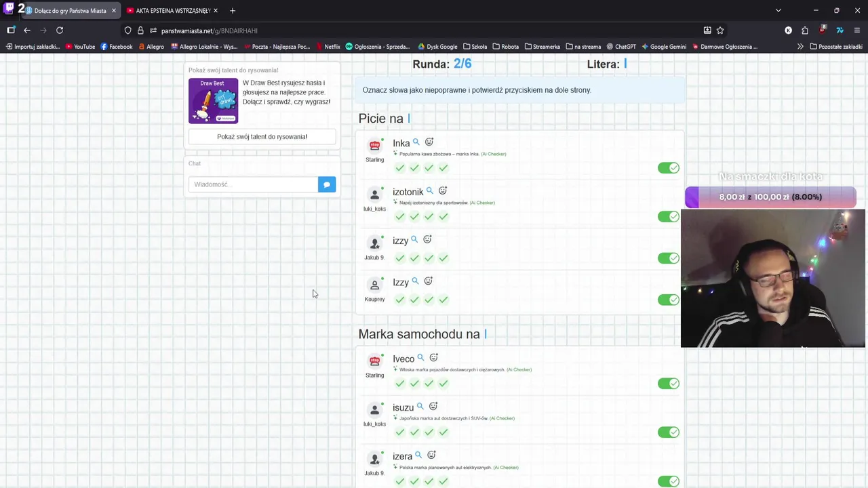The height and width of the screenshot is (488, 868).
Task: Click the panstwamiasta.net address bar URL
Action: tap(210, 30)
